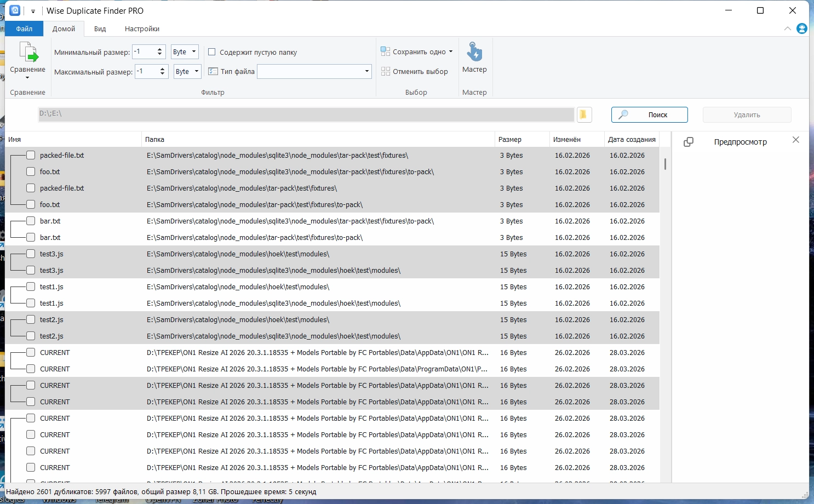Image resolution: width=814 pixels, height=504 pixels.
Task: Open the maximum size Byte unit dropdown
Action: tap(187, 71)
